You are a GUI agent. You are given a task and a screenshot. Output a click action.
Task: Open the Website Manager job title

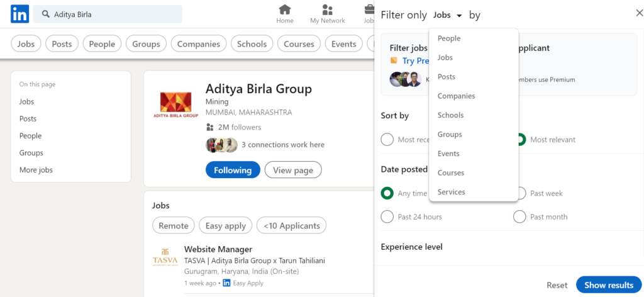click(218, 249)
